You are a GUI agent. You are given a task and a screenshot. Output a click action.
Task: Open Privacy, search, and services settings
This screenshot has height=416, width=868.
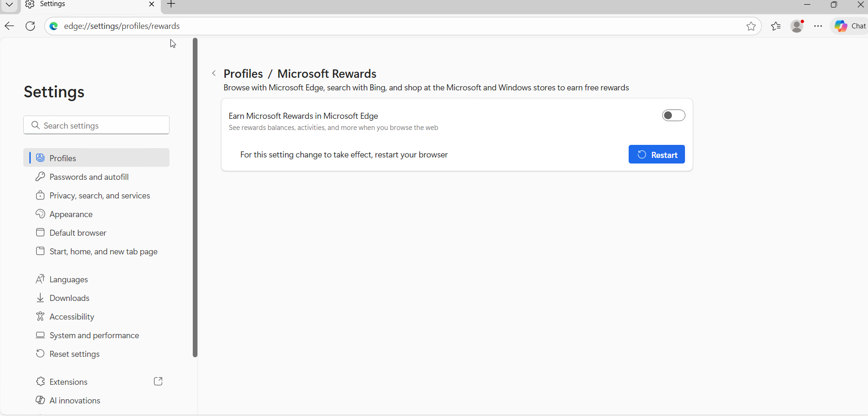(100, 196)
